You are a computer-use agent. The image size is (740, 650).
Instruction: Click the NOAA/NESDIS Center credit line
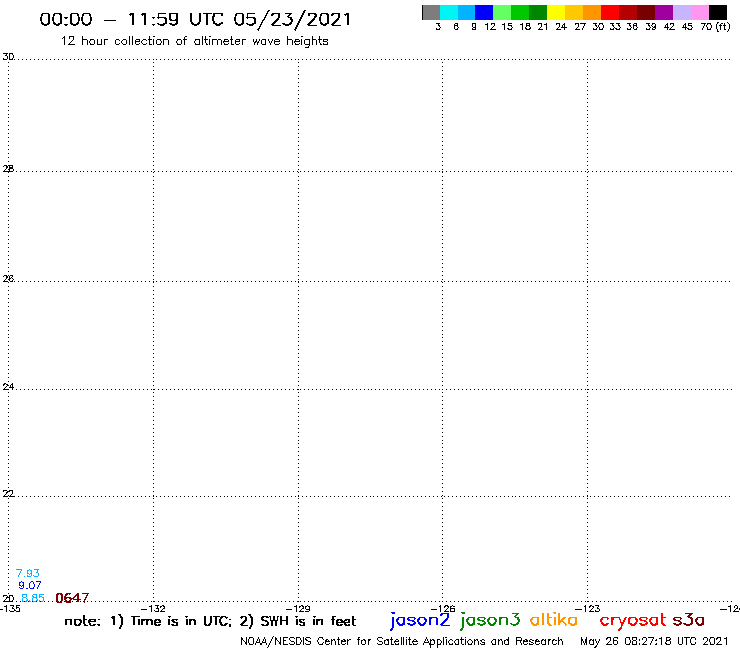coord(402,641)
